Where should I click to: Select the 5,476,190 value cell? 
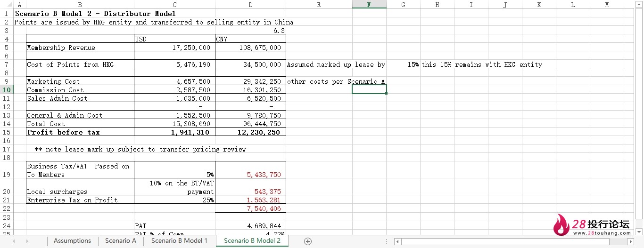174,64
